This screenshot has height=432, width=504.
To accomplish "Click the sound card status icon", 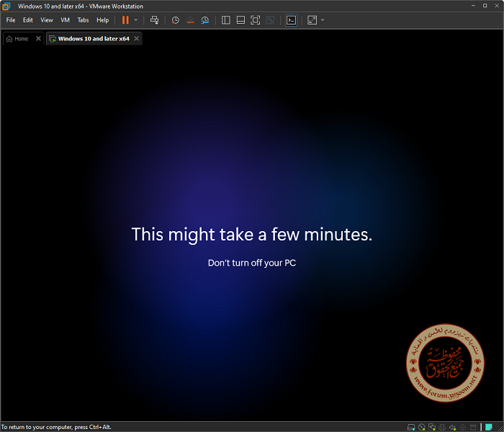I will (453, 427).
